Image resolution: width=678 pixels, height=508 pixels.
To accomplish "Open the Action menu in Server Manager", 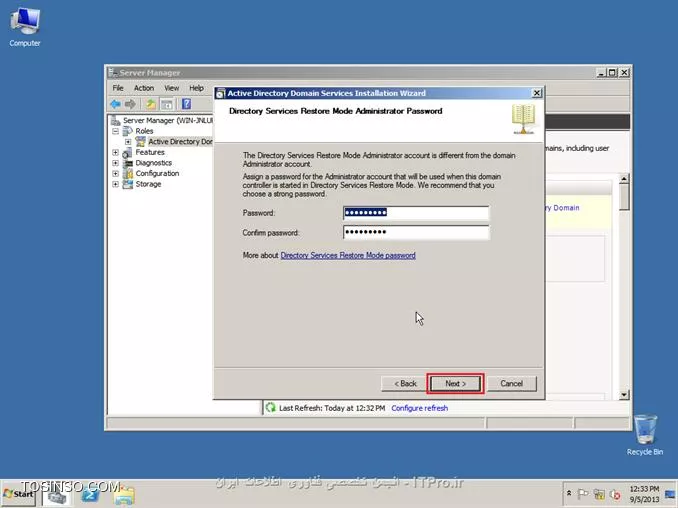I will click(x=144, y=88).
